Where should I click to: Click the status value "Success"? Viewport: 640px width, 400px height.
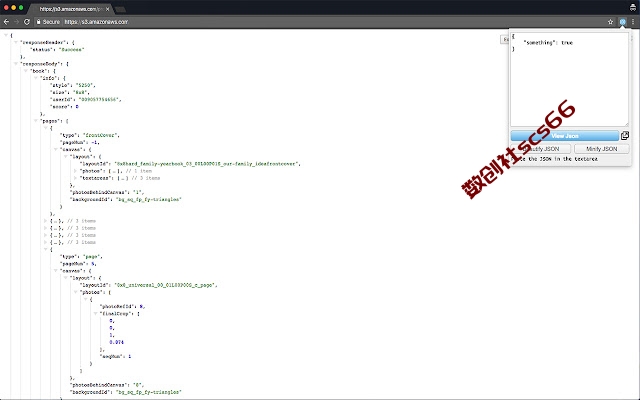point(71,49)
